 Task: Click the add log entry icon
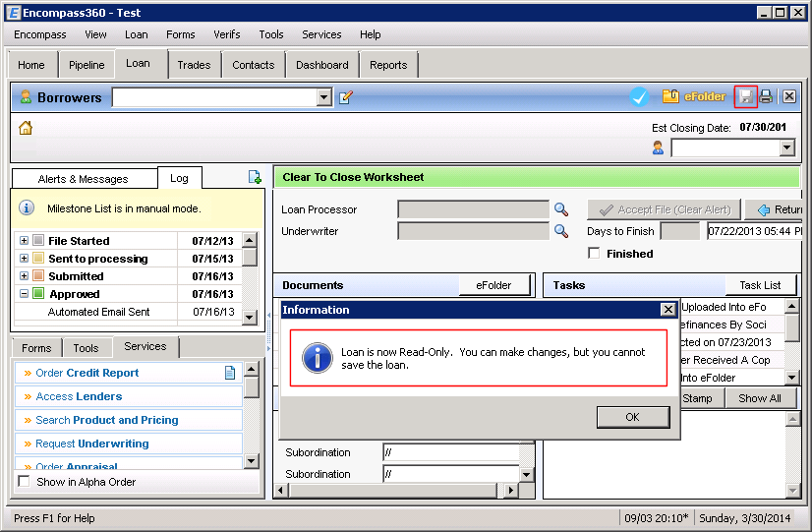[255, 178]
